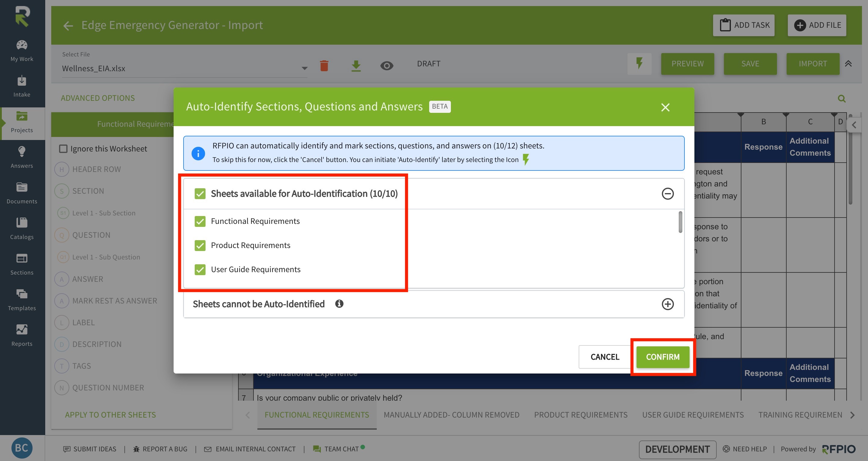Click the back arrow next to project title
Viewport: 868px width, 461px height.
click(68, 26)
